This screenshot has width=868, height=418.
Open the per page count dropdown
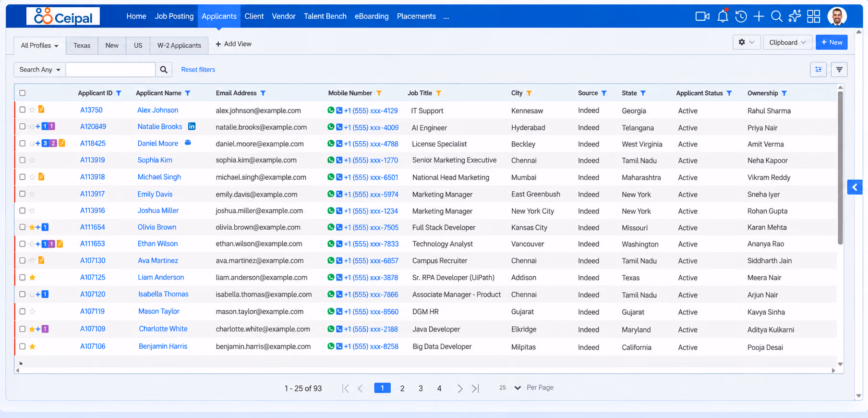(510, 388)
